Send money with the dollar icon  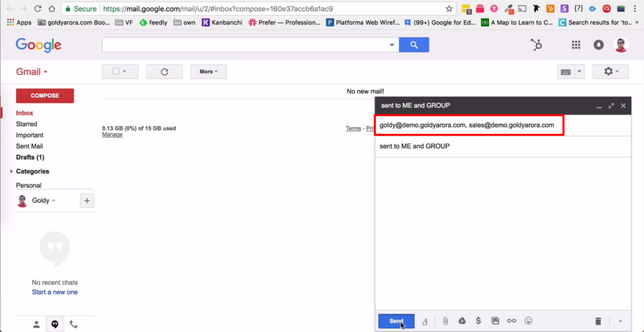[478, 321]
